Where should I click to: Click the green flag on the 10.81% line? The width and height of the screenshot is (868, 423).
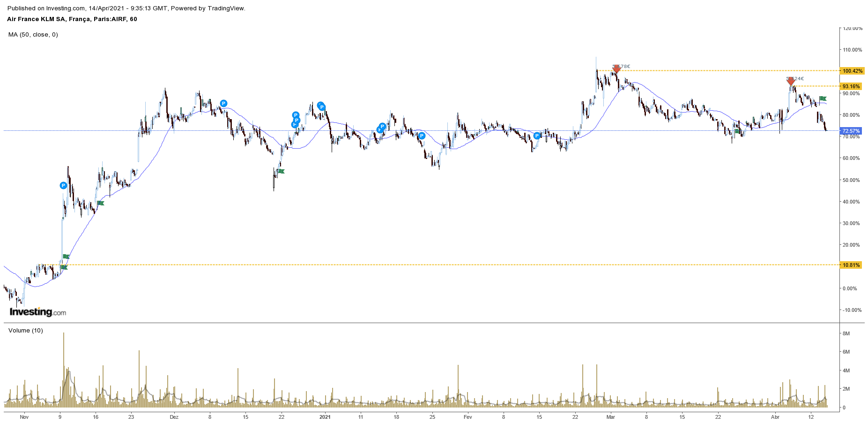click(64, 267)
